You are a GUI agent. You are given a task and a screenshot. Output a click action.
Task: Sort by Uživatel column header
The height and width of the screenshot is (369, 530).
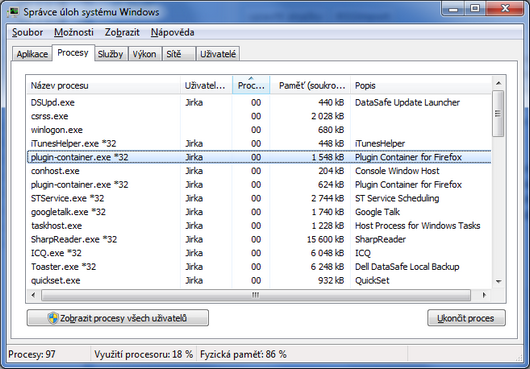206,85
